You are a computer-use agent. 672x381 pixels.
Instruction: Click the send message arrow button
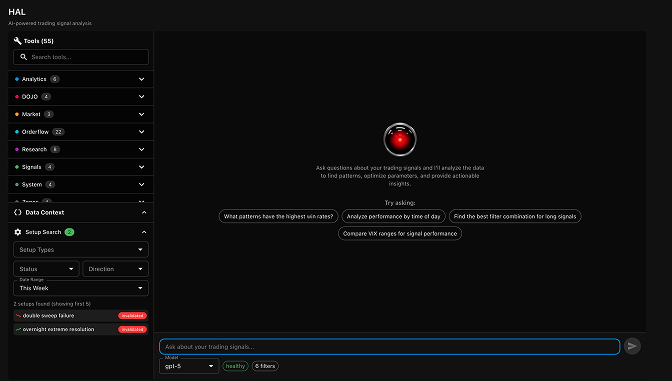(x=632, y=346)
